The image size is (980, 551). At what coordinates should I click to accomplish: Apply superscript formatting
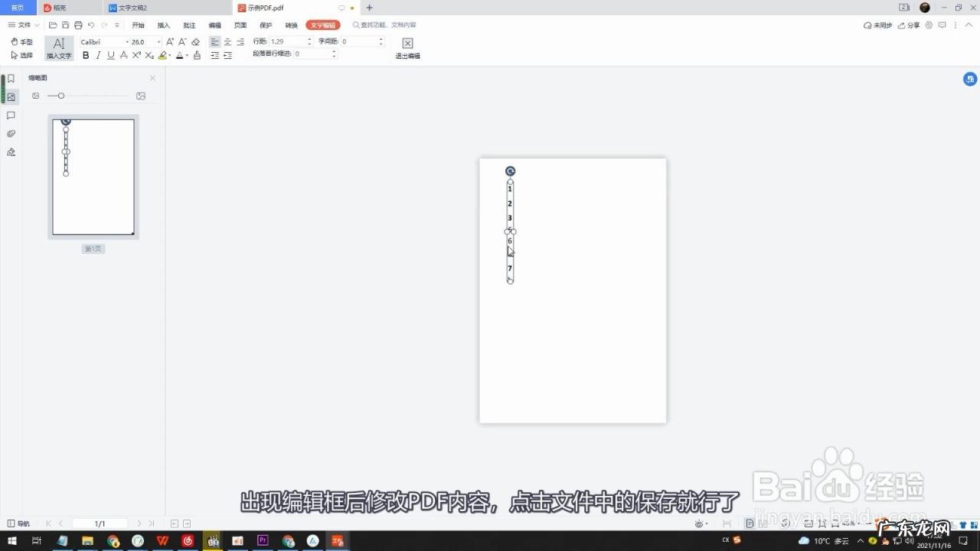[136, 55]
